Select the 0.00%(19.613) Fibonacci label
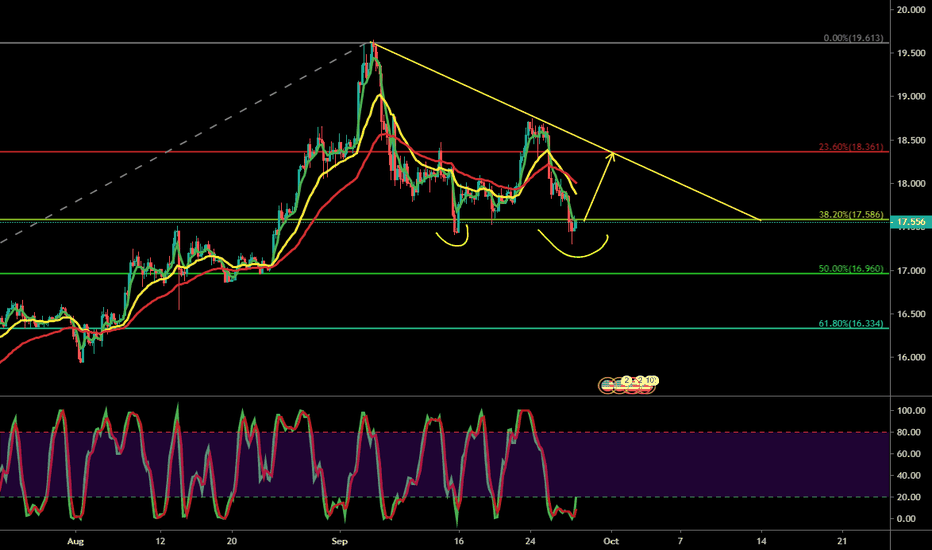932x550 pixels. click(853, 38)
